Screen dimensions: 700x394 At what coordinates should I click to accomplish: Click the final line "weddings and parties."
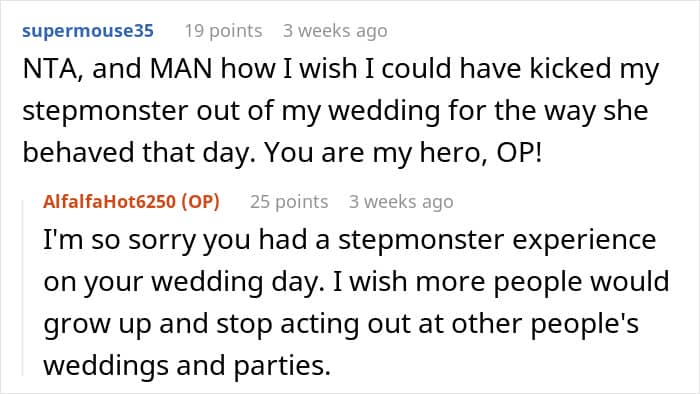(x=187, y=366)
